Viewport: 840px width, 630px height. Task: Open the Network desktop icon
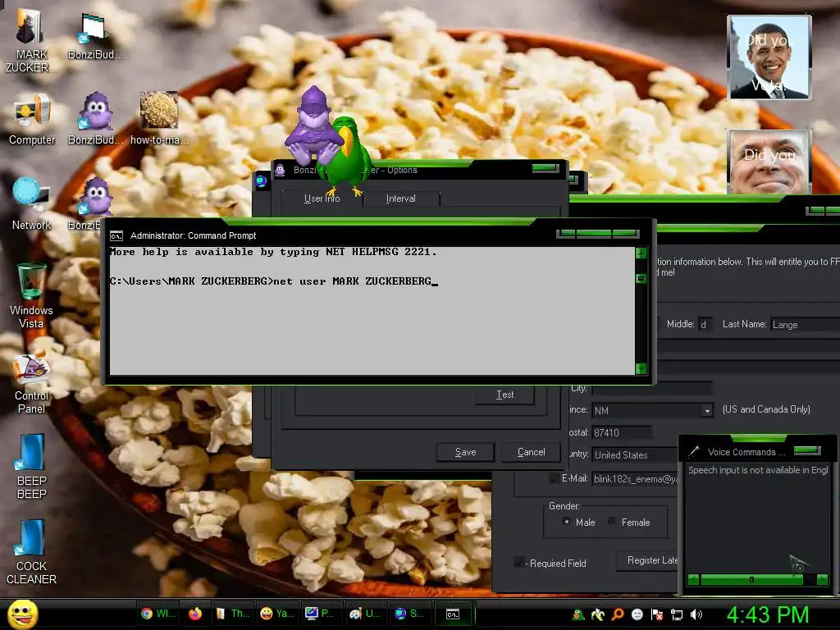click(31, 204)
